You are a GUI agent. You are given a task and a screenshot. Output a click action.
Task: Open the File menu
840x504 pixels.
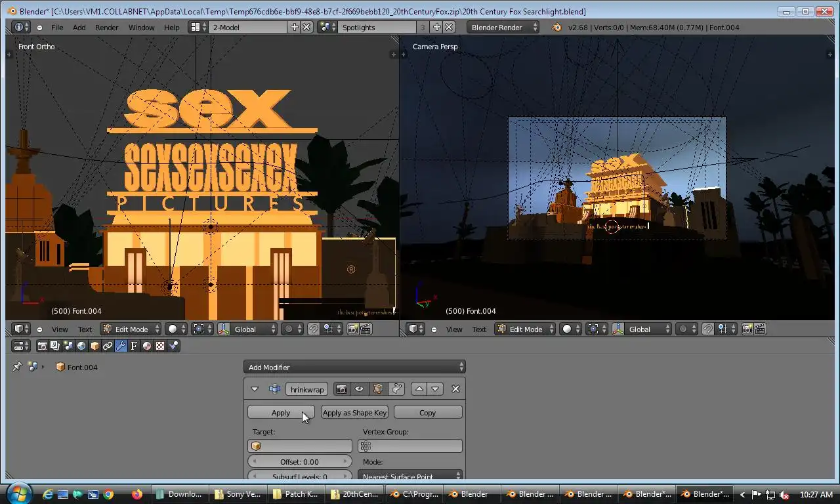pos(57,27)
